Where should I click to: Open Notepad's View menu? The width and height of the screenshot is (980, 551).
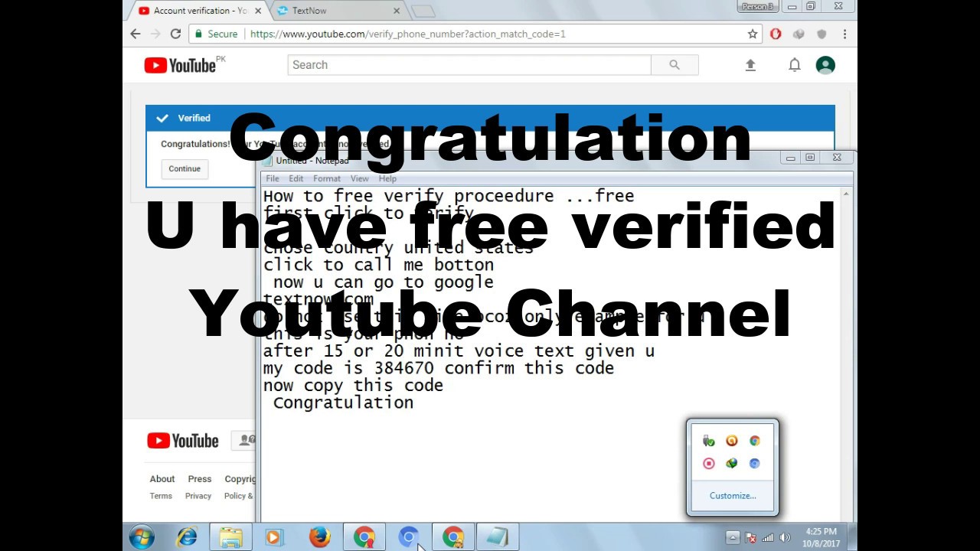tap(359, 178)
